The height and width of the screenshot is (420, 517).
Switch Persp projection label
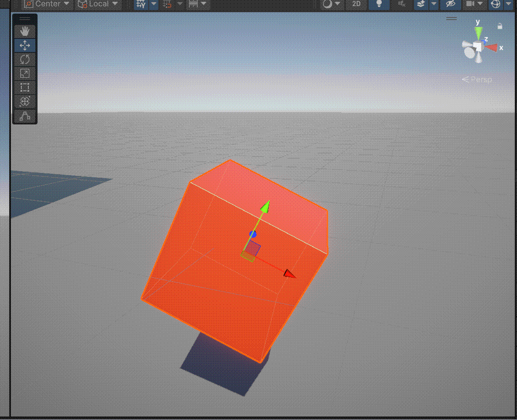(477, 79)
